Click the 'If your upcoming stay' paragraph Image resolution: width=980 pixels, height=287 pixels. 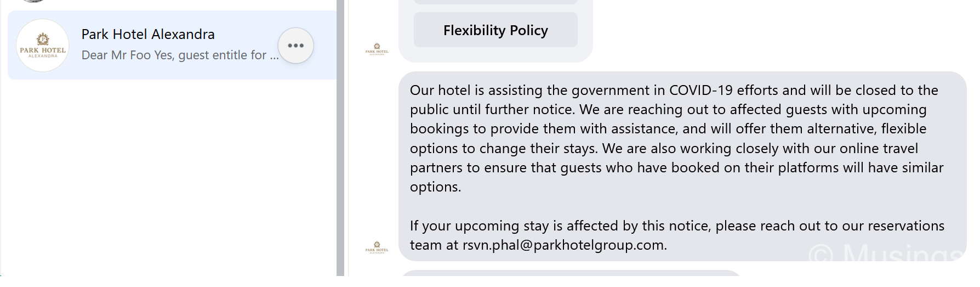pos(677,235)
